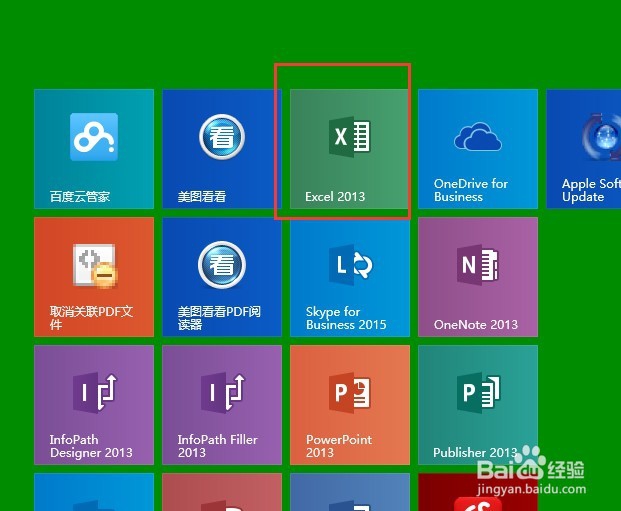Click the 取消关联PDF文件 tile

pyautogui.click(x=94, y=277)
